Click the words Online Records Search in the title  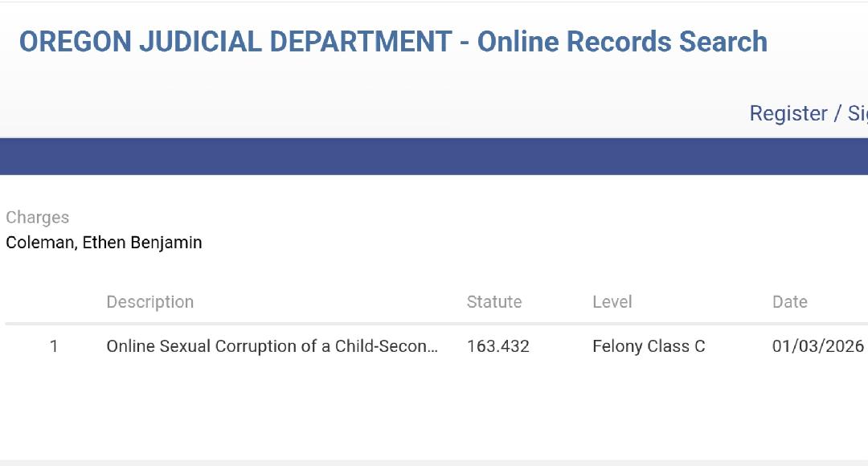click(623, 42)
